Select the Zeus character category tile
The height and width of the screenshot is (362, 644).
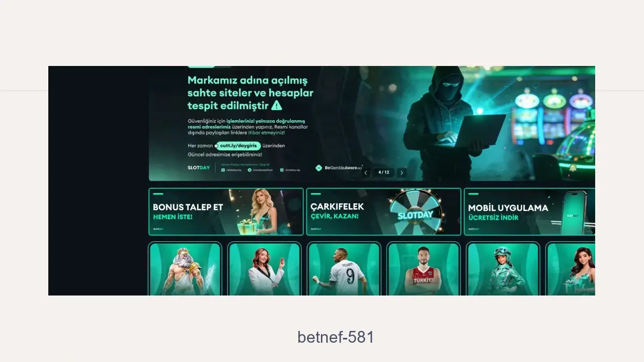185,269
